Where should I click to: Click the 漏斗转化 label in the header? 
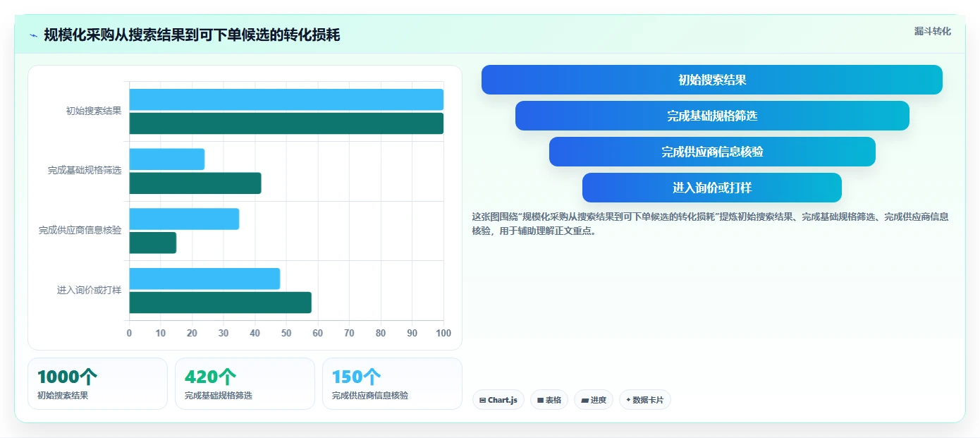tap(933, 31)
